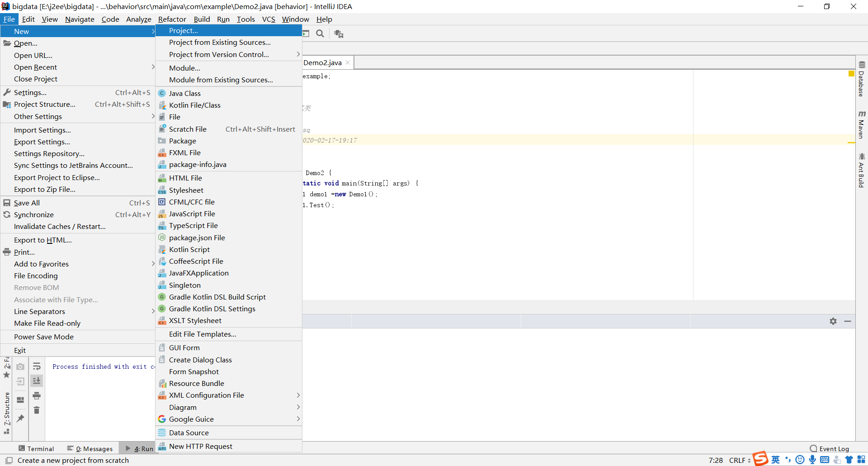This screenshot has width=868, height=466.
Task: Expand the Google Guice submenu
Action: click(x=229, y=419)
